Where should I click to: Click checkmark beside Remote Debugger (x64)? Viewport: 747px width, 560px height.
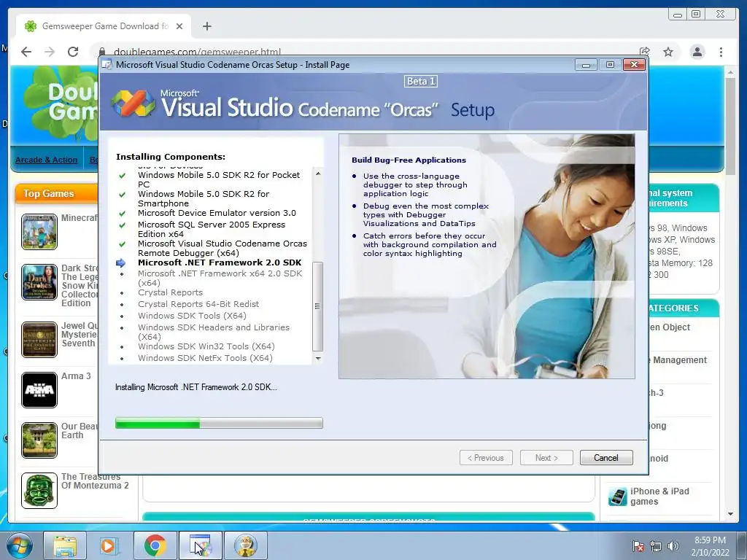click(123, 244)
